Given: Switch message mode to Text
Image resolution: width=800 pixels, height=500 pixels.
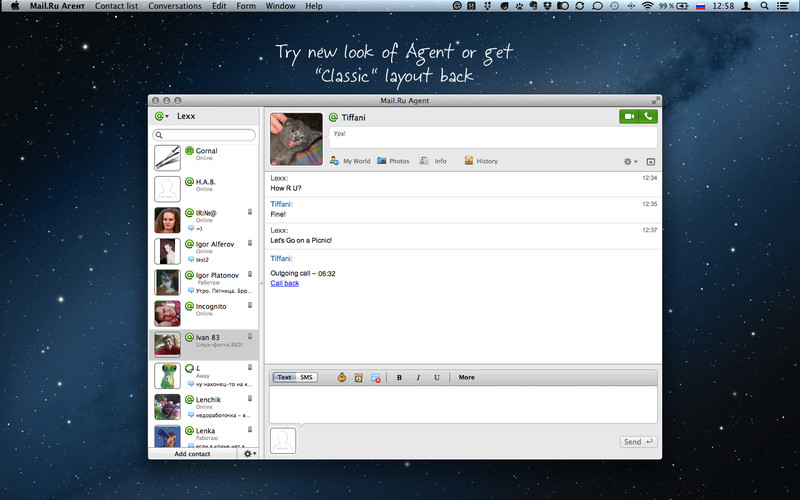Looking at the screenshot, I should [284, 378].
